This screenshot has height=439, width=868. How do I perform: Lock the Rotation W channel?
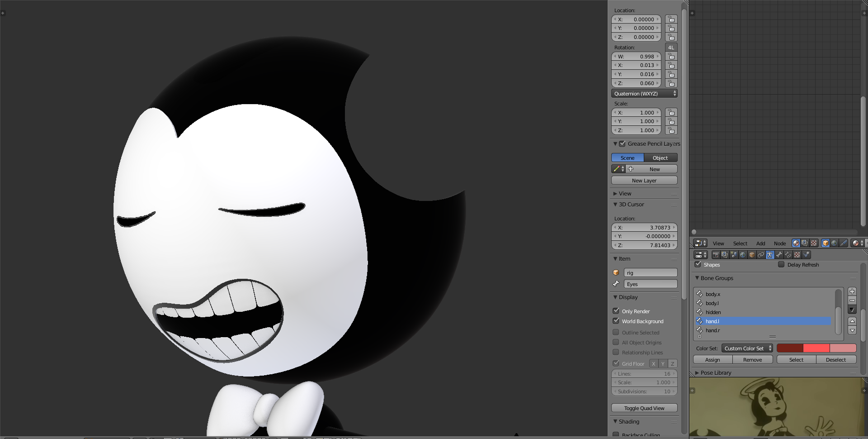[x=671, y=57]
